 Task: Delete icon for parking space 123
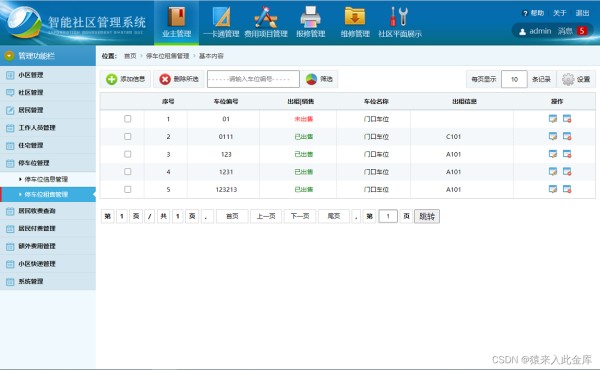pos(567,154)
